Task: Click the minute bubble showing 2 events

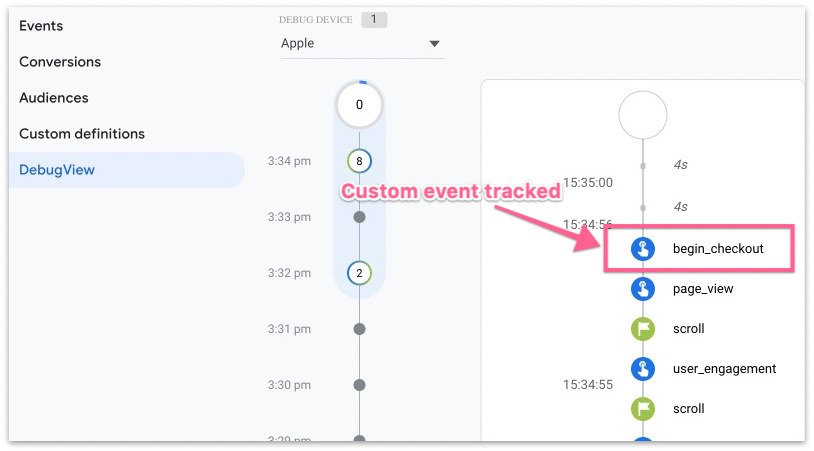Action: (x=360, y=272)
